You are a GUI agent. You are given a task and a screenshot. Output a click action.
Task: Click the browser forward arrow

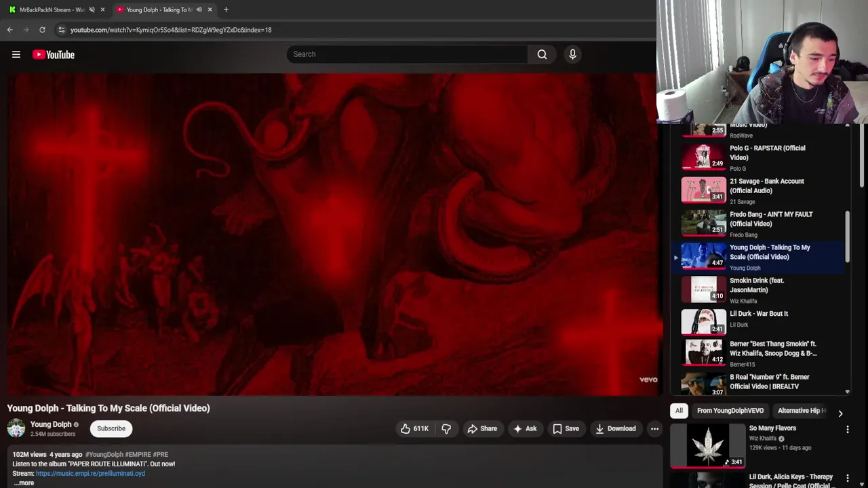tap(26, 30)
